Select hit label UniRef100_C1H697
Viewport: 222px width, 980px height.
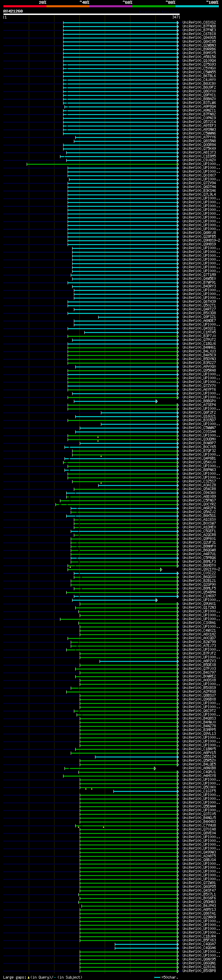pyautogui.click(x=199, y=596)
